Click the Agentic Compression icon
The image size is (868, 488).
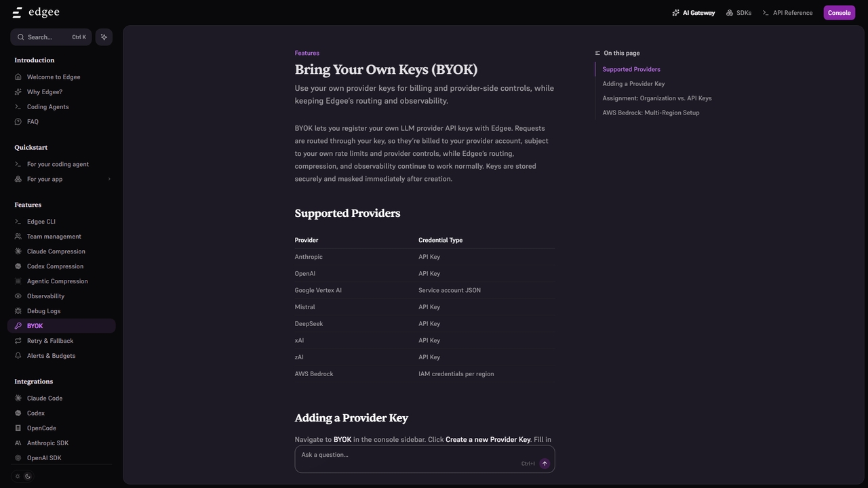pyautogui.click(x=18, y=281)
